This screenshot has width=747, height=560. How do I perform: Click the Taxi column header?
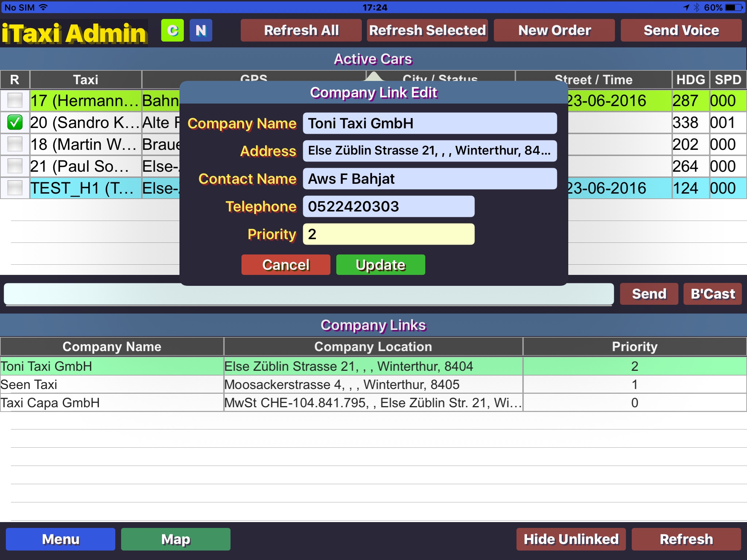[x=86, y=79]
